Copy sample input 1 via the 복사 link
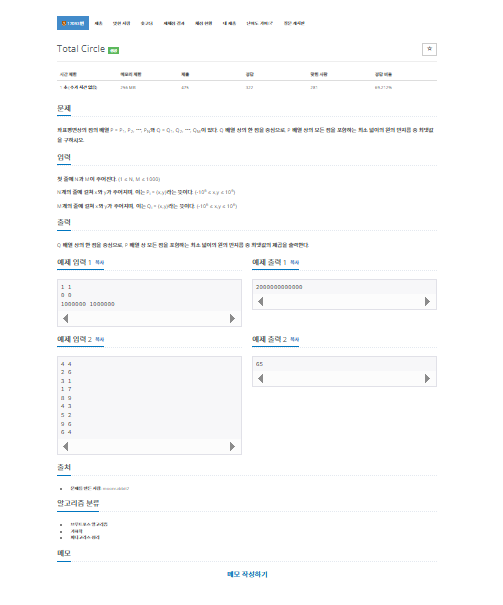 pos(100,262)
